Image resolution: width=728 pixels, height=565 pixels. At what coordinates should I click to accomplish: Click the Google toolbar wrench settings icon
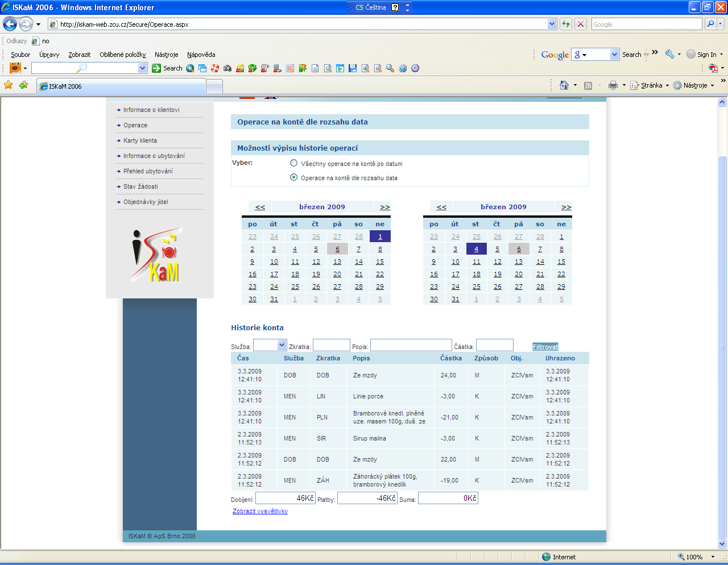pos(669,54)
